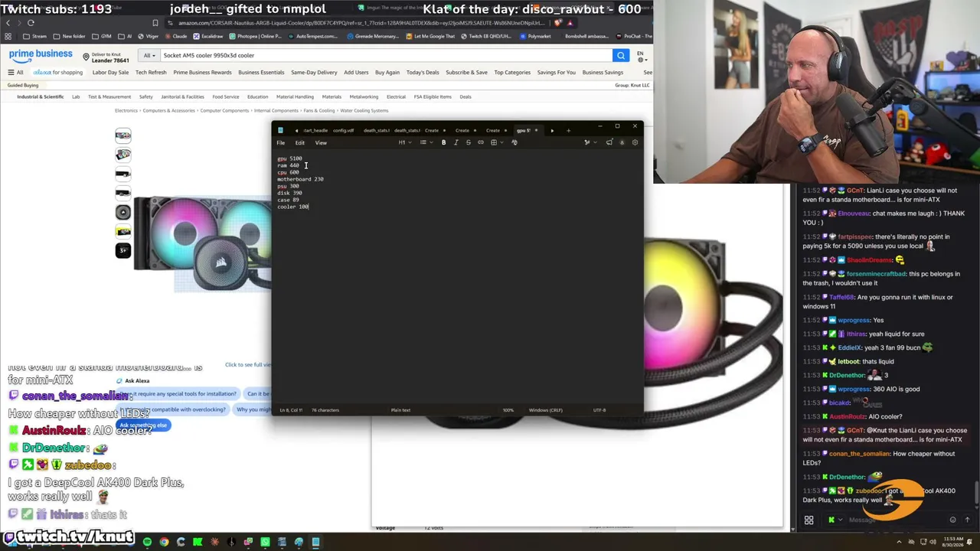
Task: Click the stream chat message input field
Action: tap(896, 520)
